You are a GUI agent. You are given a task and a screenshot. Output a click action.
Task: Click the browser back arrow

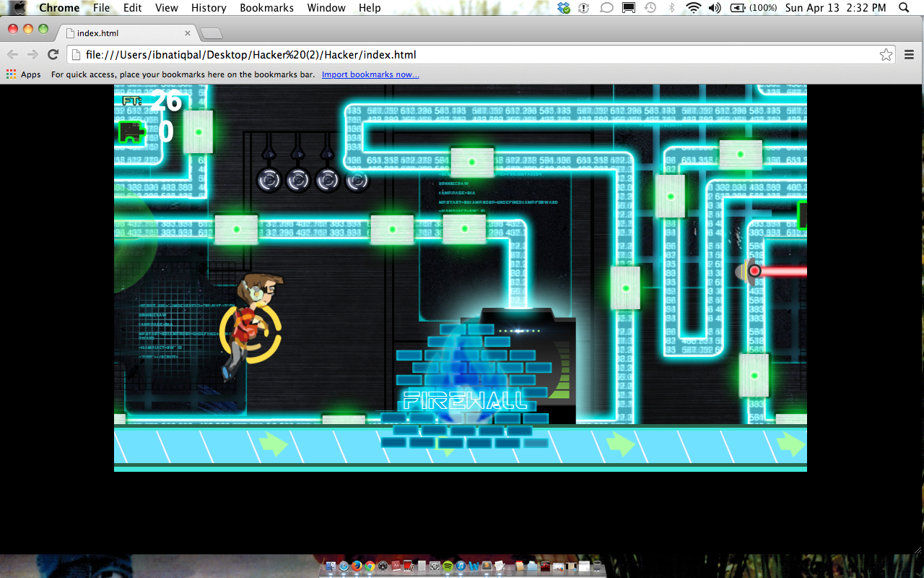click(12, 54)
